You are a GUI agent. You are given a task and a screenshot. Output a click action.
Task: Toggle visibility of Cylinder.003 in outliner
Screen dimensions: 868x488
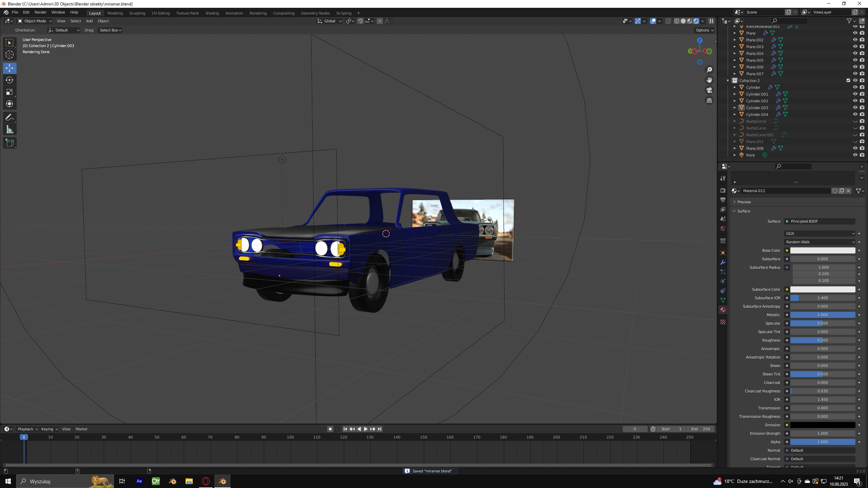(x=855, y=107)
